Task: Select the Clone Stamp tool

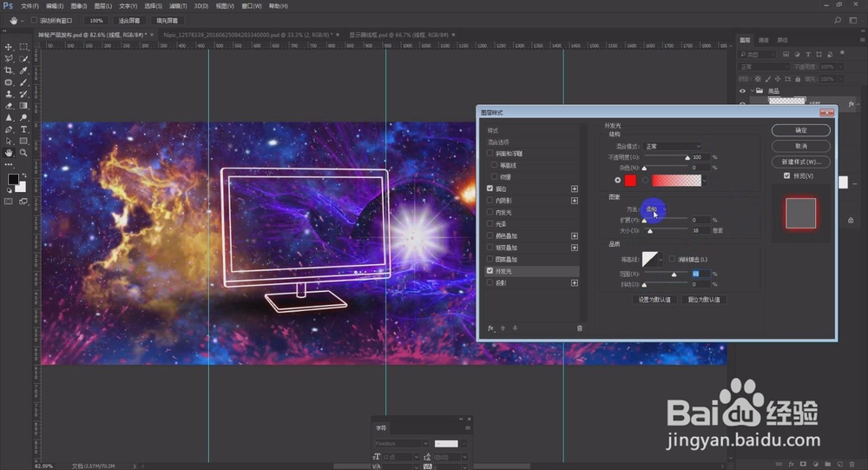Action: (9, 94)
